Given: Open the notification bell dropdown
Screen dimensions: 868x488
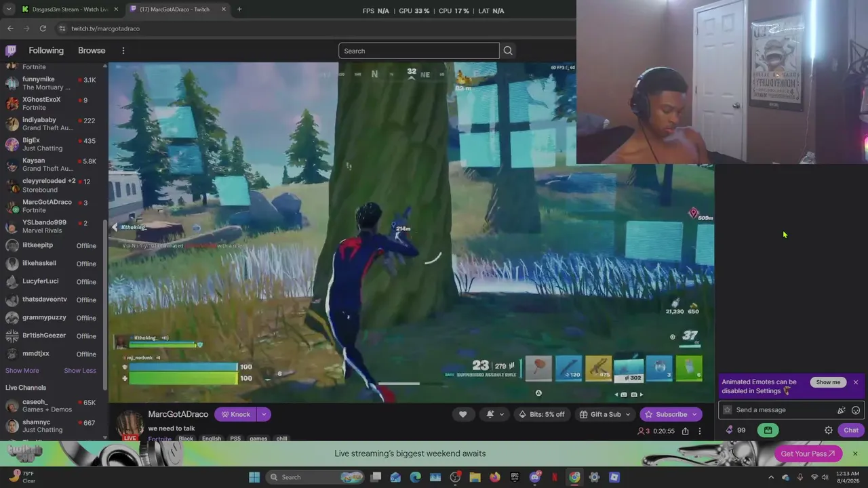Looking at the screenshot, I should click(x=495, y=414).
